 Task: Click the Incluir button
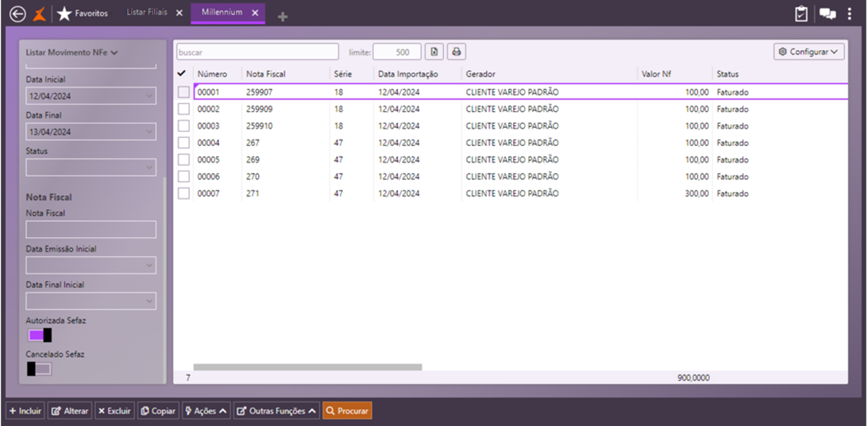25,411
